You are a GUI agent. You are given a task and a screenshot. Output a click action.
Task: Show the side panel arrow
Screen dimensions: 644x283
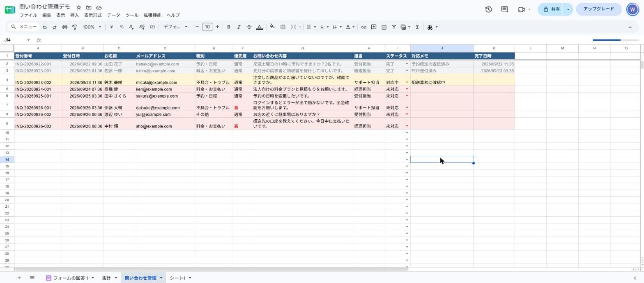(635, 278)
